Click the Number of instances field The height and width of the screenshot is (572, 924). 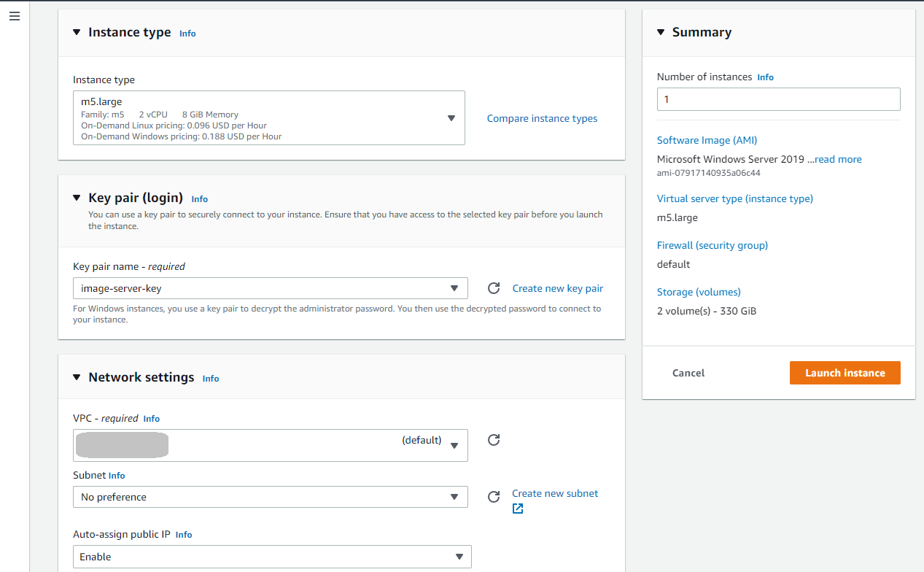tap(778, 99)
